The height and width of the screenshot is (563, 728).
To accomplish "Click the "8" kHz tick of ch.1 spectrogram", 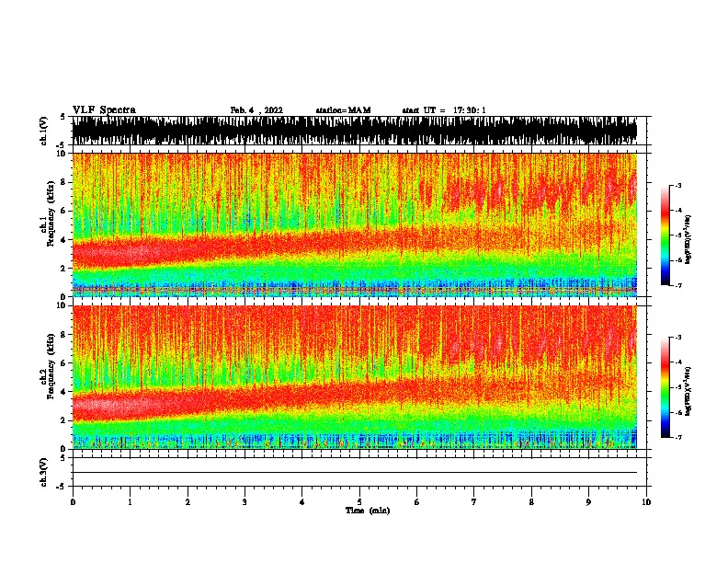I will pos(64,182).
